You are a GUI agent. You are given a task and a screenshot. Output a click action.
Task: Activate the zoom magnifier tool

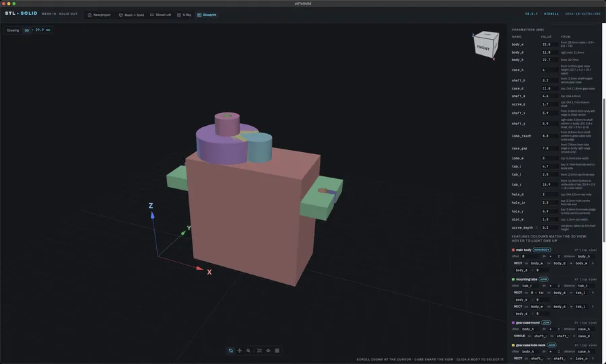(x=248, y=351)
